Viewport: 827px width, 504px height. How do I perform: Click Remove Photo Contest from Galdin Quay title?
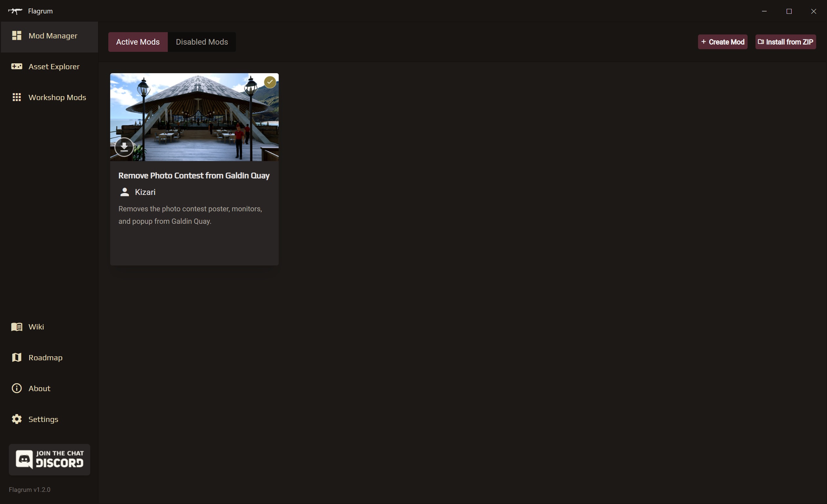tap(194, 176)
